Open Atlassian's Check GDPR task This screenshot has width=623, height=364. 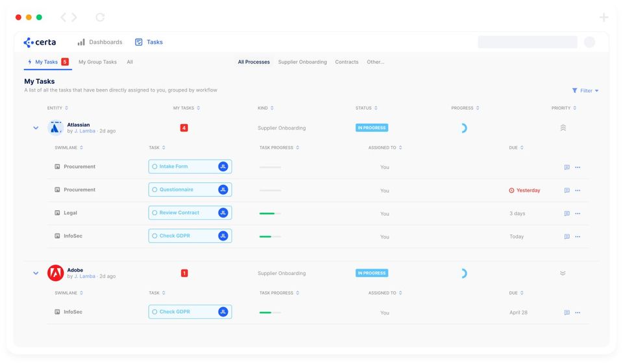(x=190, y=236)
